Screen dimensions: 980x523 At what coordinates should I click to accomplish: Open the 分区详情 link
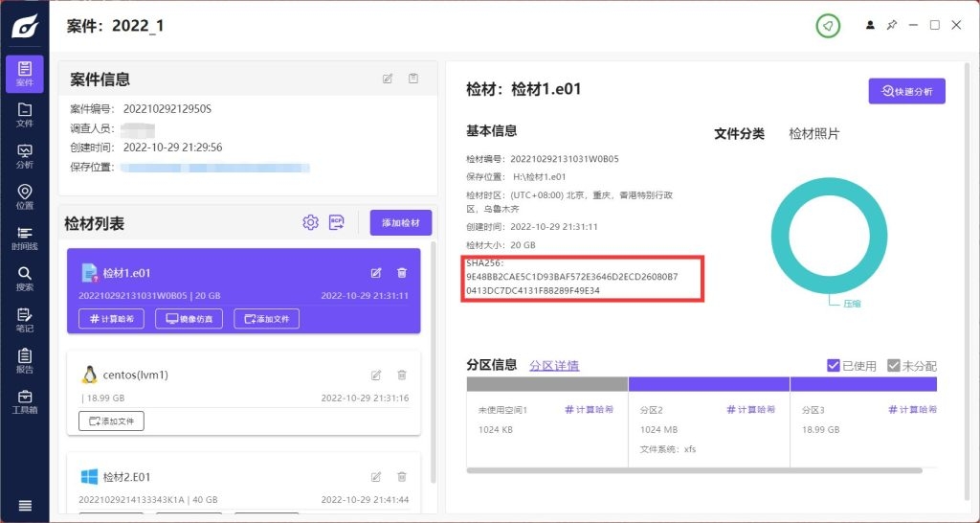coord(554,365)
